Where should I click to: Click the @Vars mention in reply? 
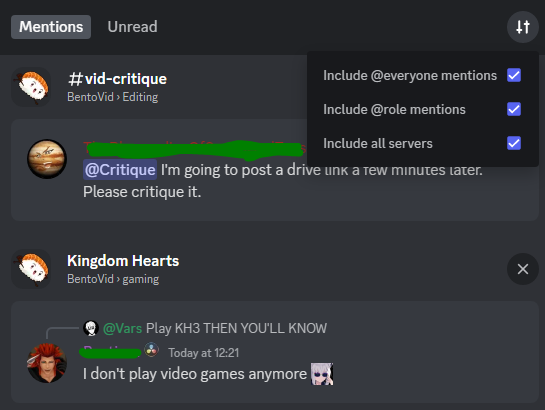(122, 328)
